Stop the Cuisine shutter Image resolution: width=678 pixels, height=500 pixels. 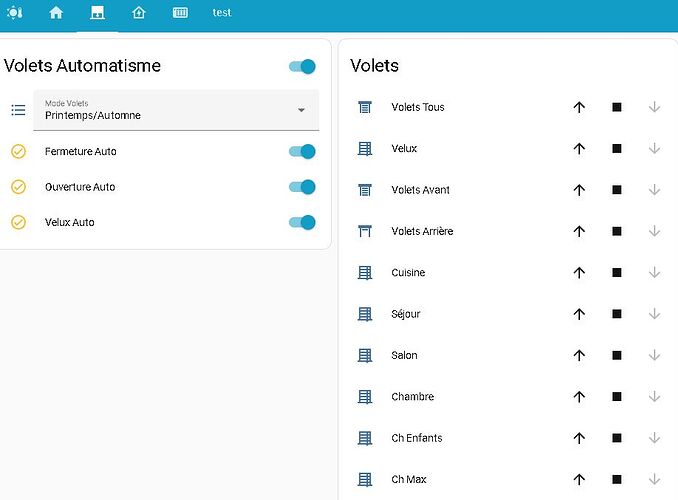[617, 273]
